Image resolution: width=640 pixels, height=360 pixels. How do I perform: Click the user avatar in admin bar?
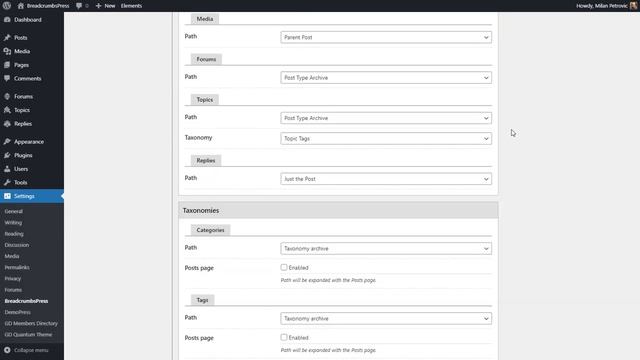[633, 6]
